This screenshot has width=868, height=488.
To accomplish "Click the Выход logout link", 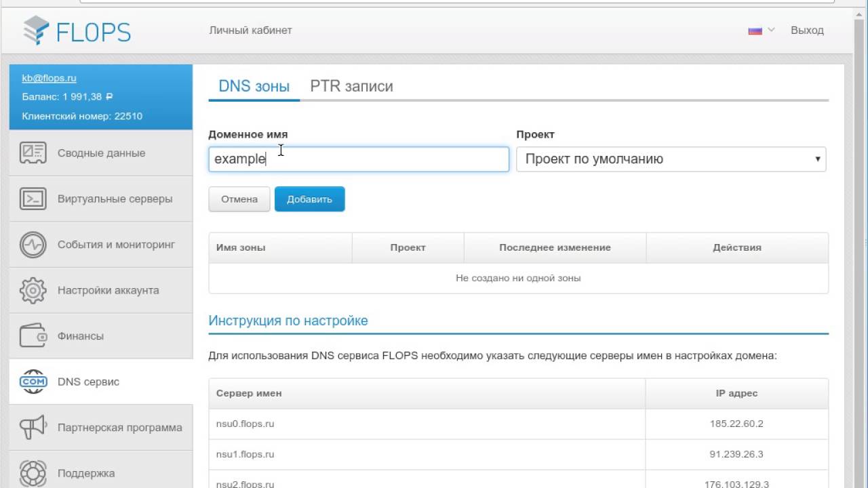I will click(807, 30).
